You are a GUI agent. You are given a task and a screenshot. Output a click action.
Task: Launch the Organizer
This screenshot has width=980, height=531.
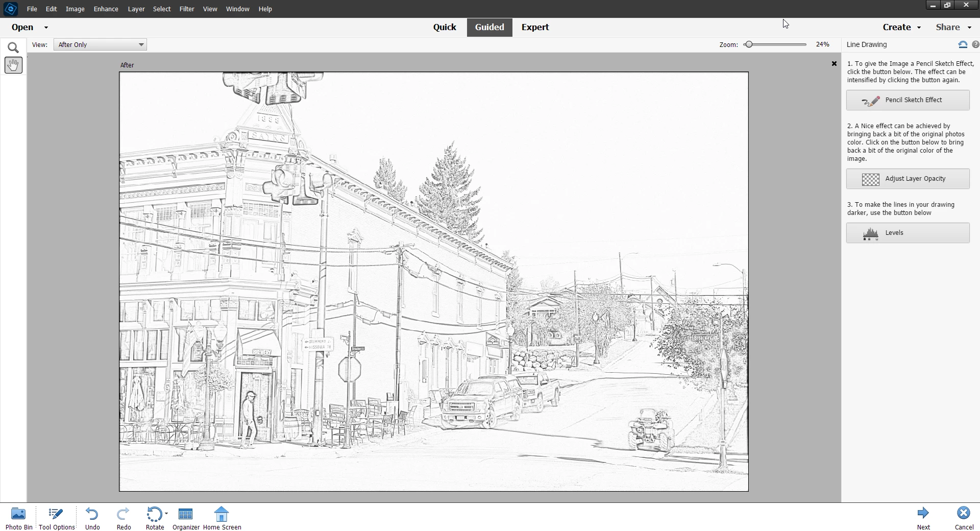[x=186, y=518]
